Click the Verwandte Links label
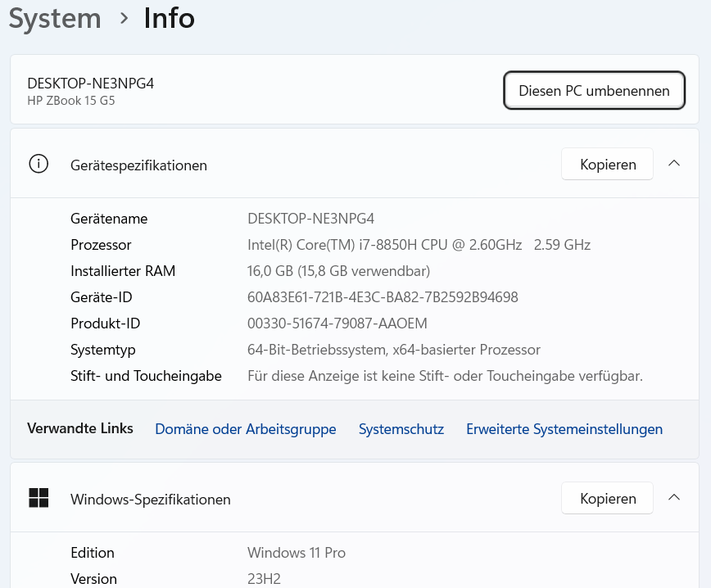 pyautogui.click(x=79, y=428)
